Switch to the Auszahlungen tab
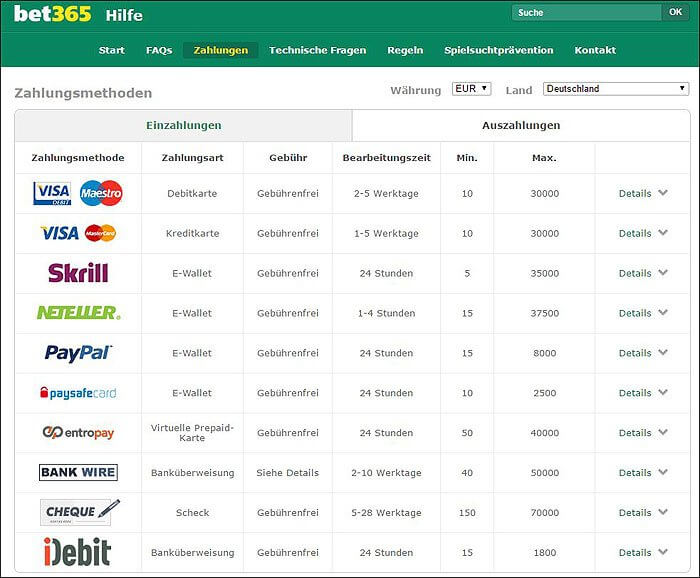 point(521,125)
